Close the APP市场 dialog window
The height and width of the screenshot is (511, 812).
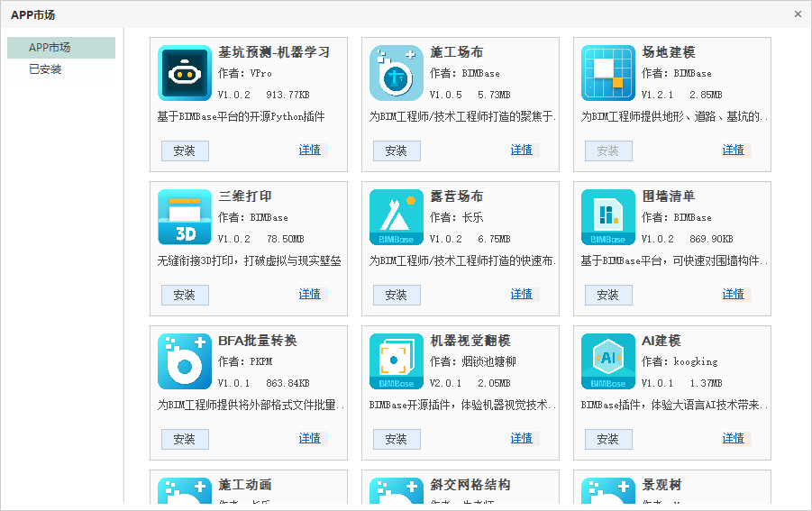pyautogui.click(x=798, y=14)
